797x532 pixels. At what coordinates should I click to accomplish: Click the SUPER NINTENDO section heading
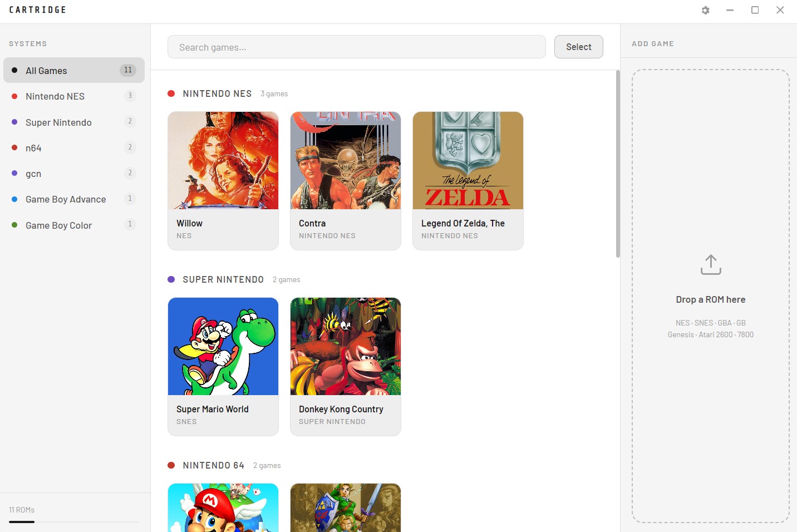223,279
